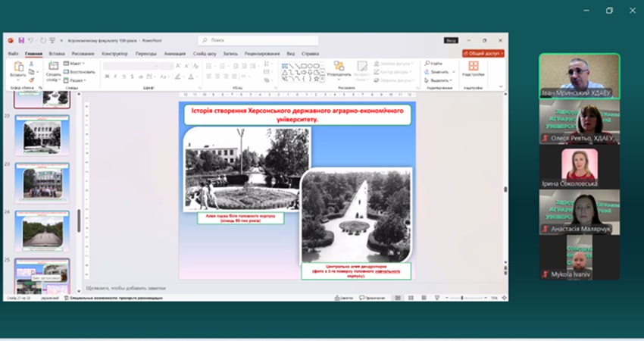Toggle Italic (К) formatting
This screenshot has height=341, width=644.
[115, 77]
